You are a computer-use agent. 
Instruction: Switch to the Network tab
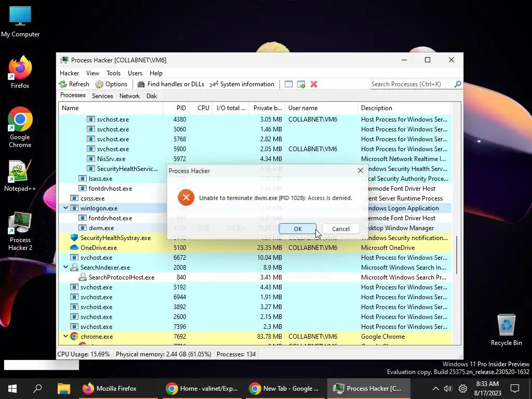[x=129, y=96]
